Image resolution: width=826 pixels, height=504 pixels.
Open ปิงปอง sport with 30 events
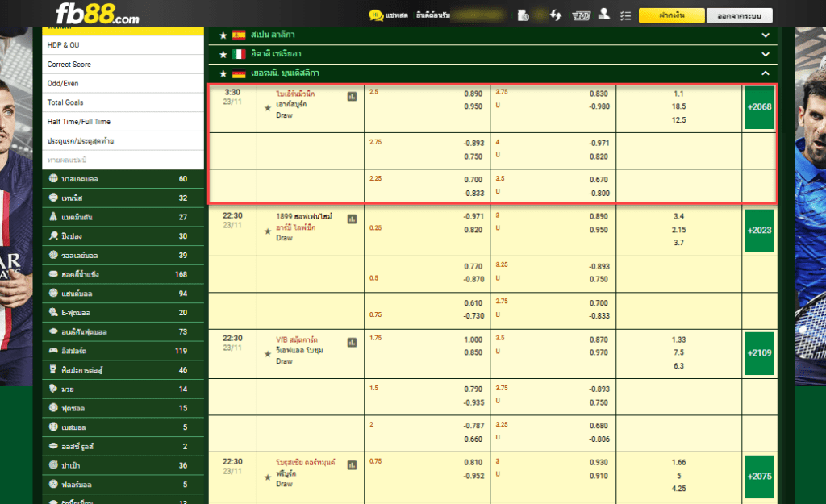[123, 236]
